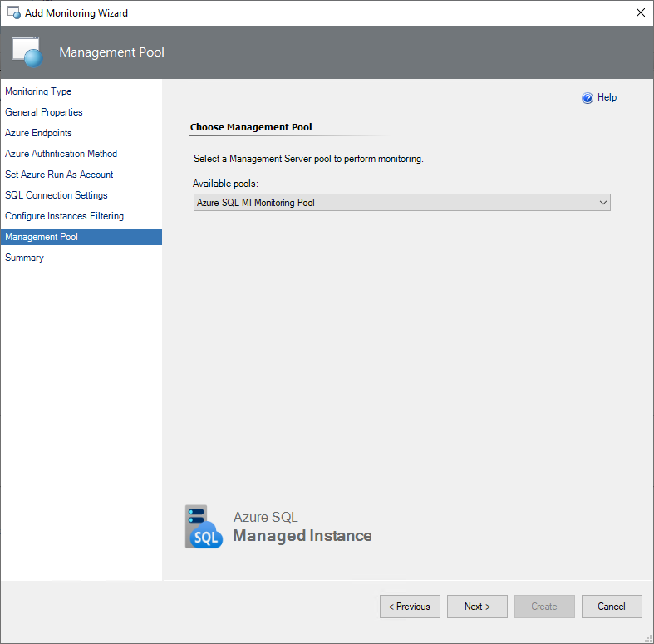Select Azure SQL MI Monitoring Pool combo box
Image resolution: width=654 pixels, height=644 pixels.
click(x=401, y=203)
